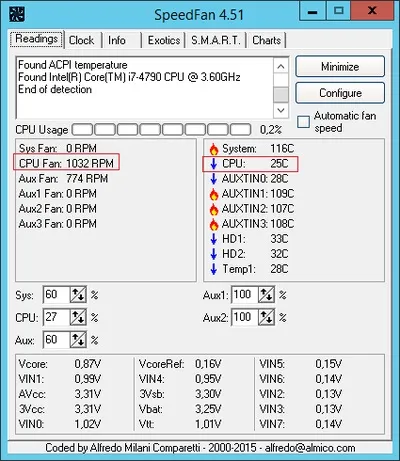Click the 'Found Intel(R) Core(TM) i7-4790' log line
This screenshot has height=461, width=400.
129,77
